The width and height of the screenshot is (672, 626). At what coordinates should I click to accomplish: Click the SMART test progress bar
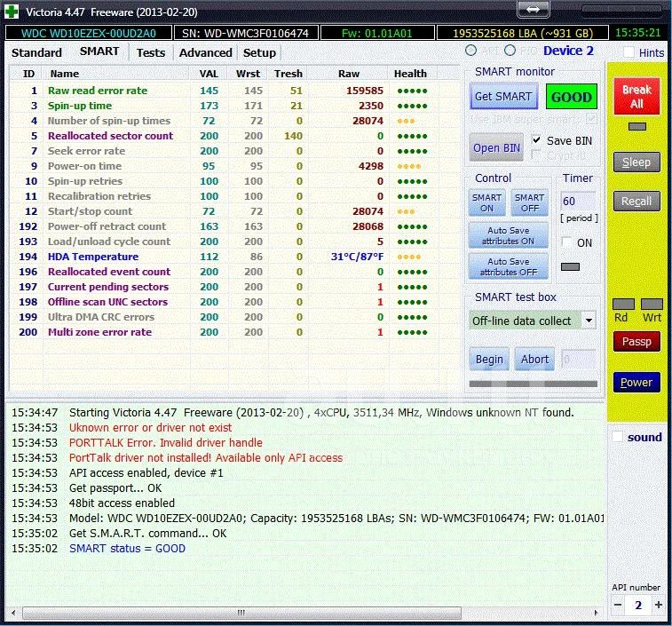coord(534,384)
